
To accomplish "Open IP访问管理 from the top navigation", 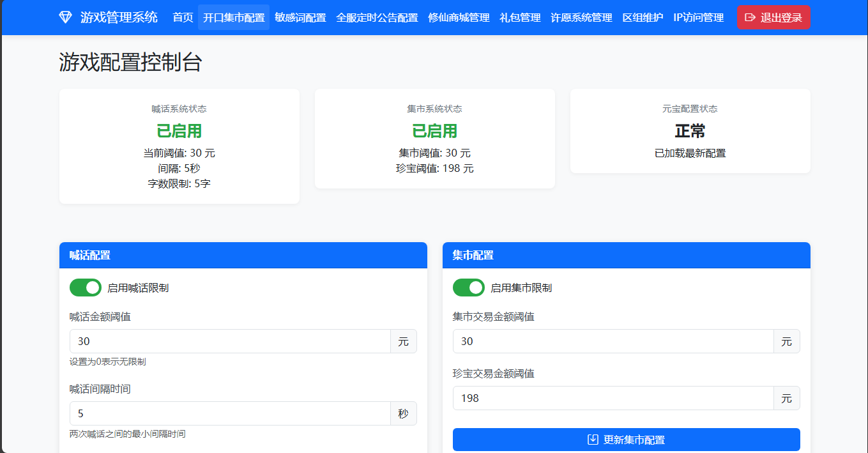I will pyautogui.click(x=697, y=17).
